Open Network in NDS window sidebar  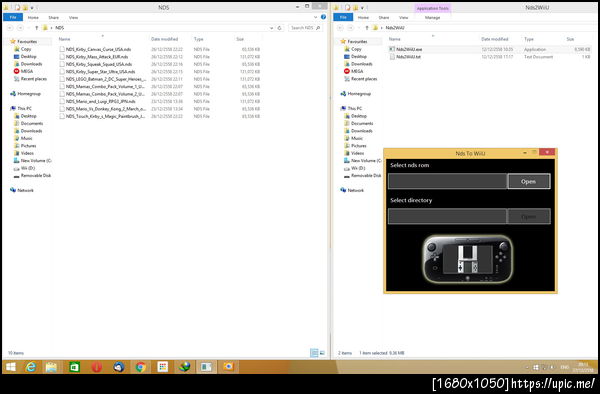(x=22, y=190)
